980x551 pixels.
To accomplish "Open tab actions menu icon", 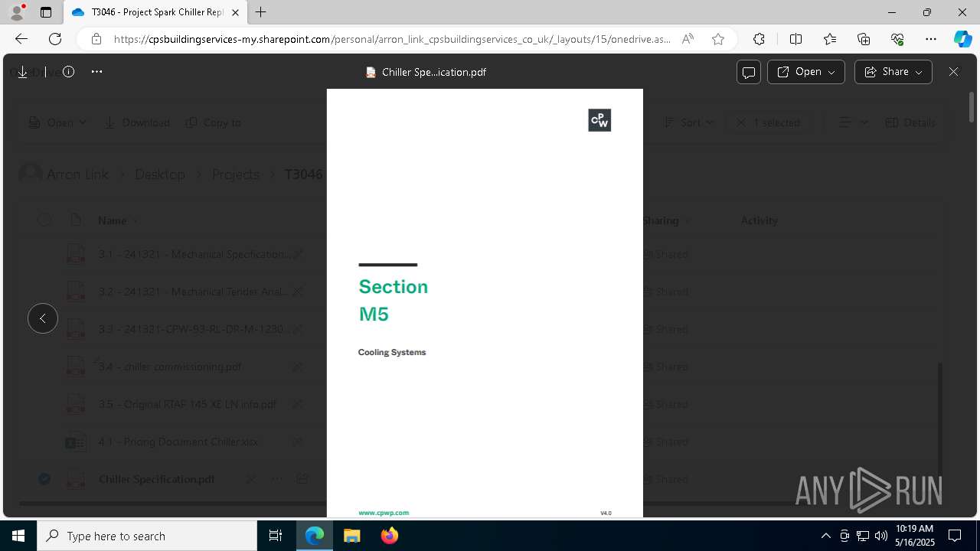I will [46, 12].
